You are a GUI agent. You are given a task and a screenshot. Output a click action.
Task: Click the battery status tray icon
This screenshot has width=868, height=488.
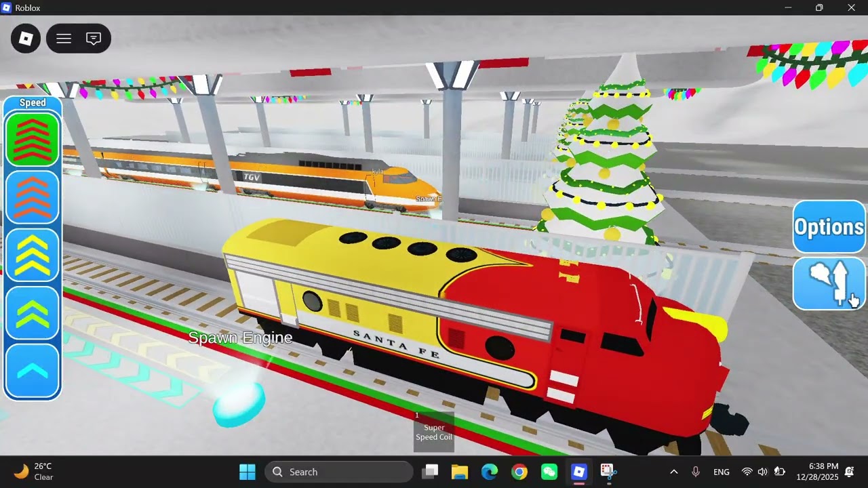click(780, 472)
